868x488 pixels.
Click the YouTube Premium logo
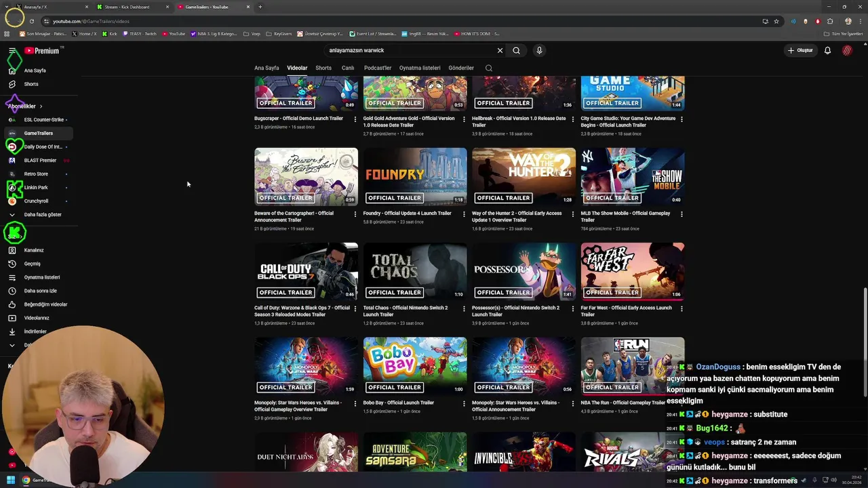[x=42, y=51]
